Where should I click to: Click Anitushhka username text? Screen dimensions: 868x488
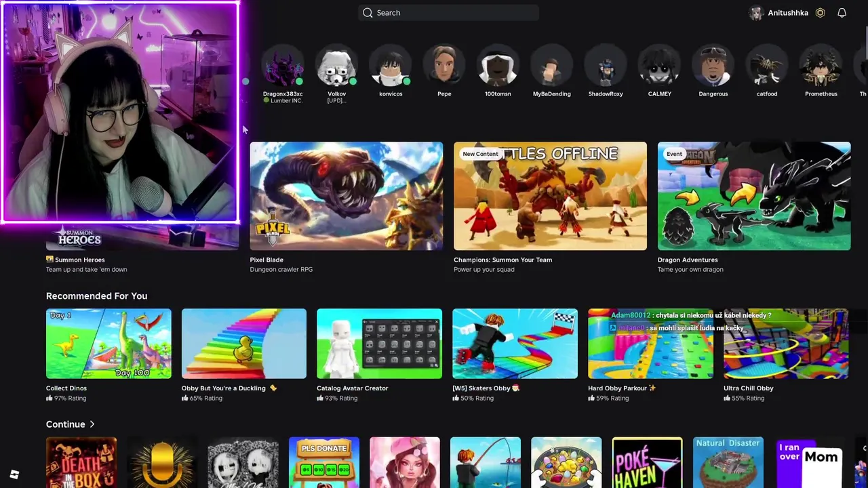[x=788, y=13]
